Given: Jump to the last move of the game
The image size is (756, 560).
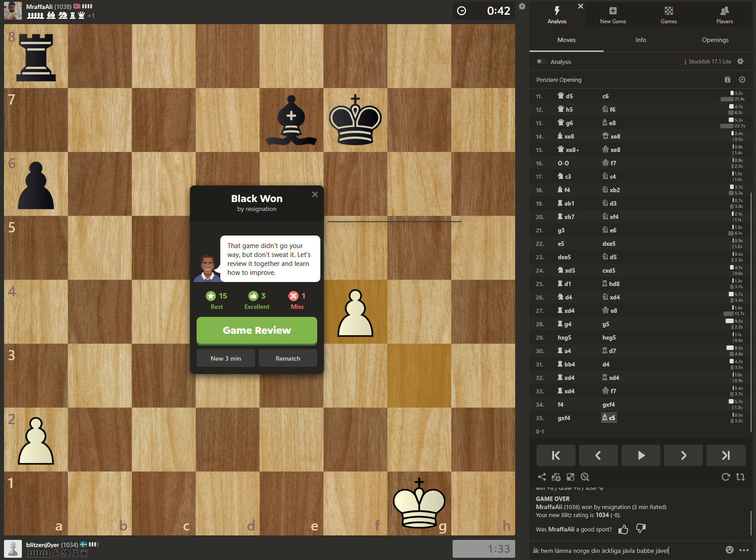Looking at the screenshot, I should (726, 455).
